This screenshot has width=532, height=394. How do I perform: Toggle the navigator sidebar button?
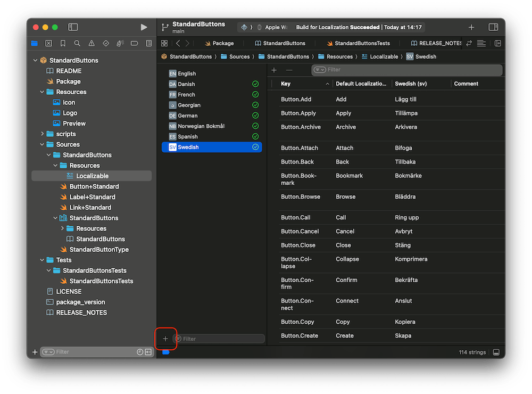point(73,27)
